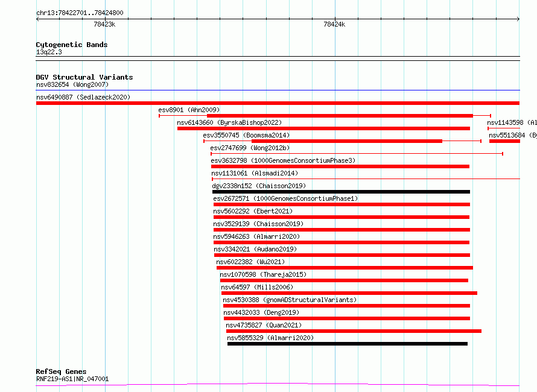Click esv3632798 (1000GenomesConsortiumPhase3) label
The width and height of the screenshot is (537, 392).
(x=283, y=160)
